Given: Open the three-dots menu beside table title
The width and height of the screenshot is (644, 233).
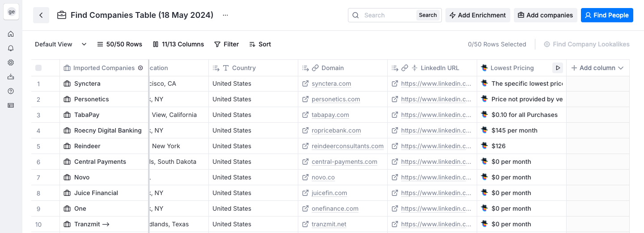Looking at the screenshot, I should pyautogui.click(x=225, y=15).
